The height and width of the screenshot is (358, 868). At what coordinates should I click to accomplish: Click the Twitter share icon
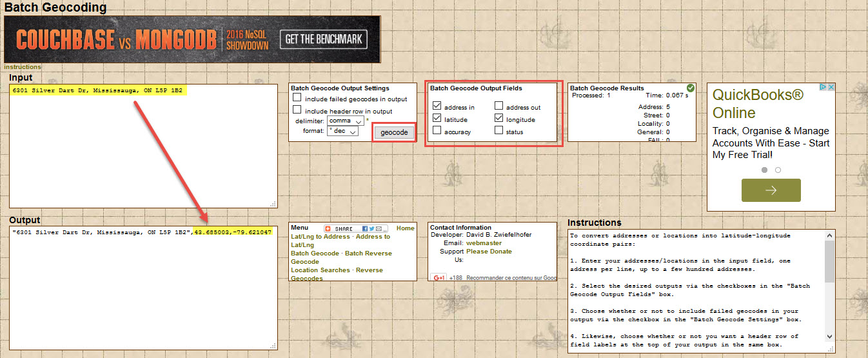[372, 229]
